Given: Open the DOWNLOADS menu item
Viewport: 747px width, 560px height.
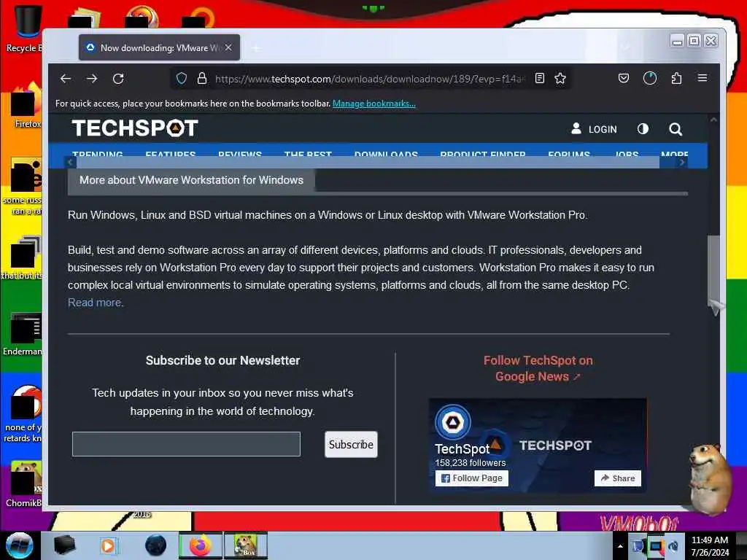Looking at the screenshot, I should [x=386, y=155].
